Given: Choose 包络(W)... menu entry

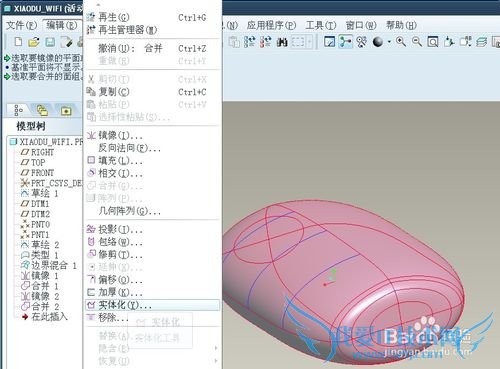Looking at the screenshot, I should pyautogui.click(x=152, y=242).
